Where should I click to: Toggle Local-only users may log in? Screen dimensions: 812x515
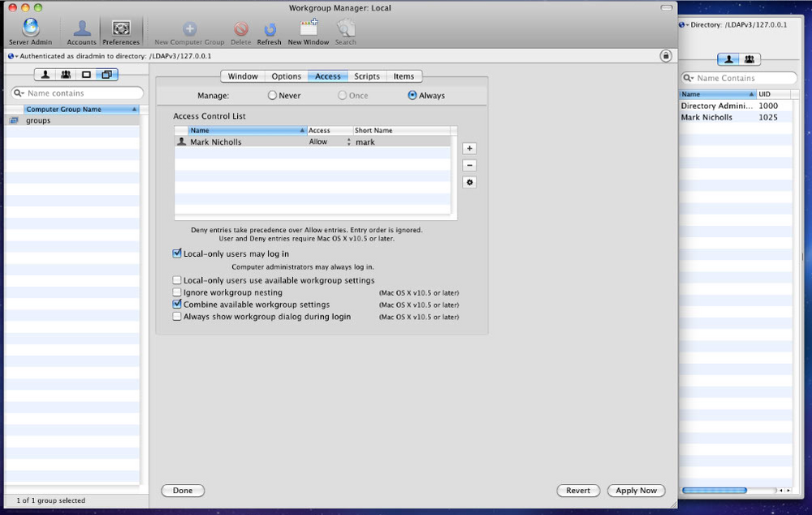[x=177, y=253]
